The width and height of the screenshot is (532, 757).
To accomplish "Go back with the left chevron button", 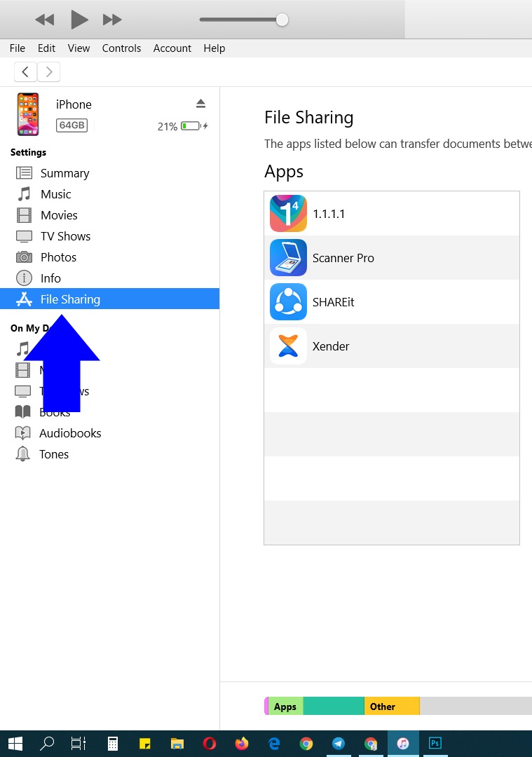I will (26, 72).
